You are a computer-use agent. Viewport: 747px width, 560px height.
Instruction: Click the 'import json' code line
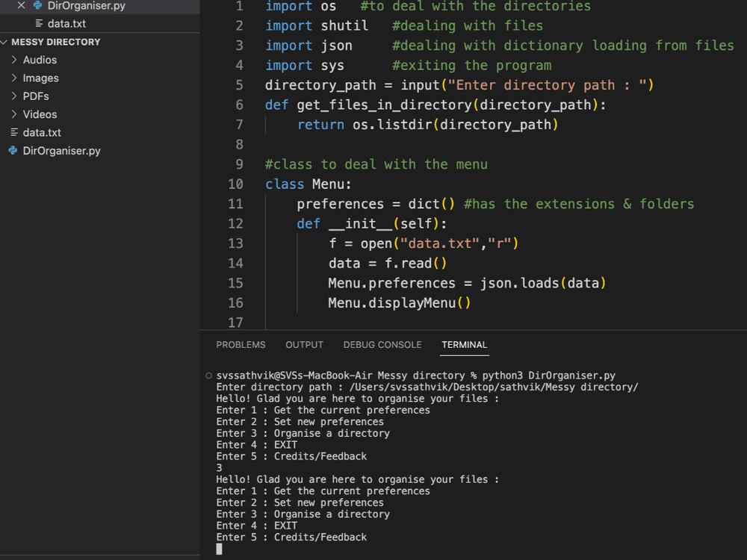pyautogui.click(x=309, y=46)
